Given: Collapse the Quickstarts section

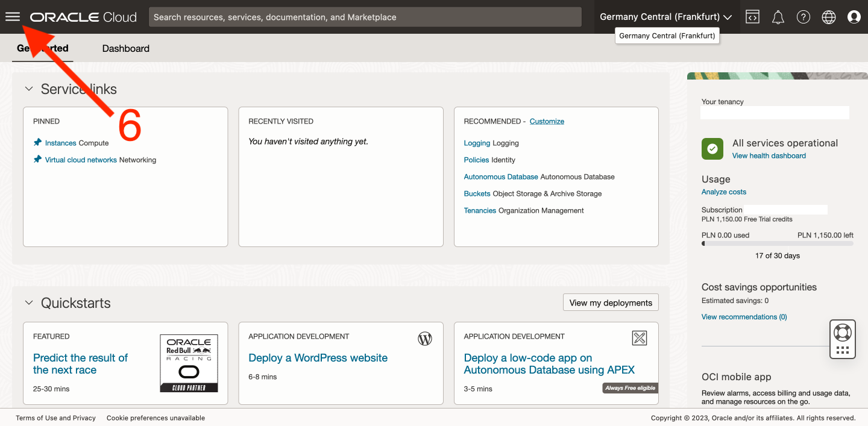Looking at the screenshot, I should pyautogui.click(x=28, y=303).
